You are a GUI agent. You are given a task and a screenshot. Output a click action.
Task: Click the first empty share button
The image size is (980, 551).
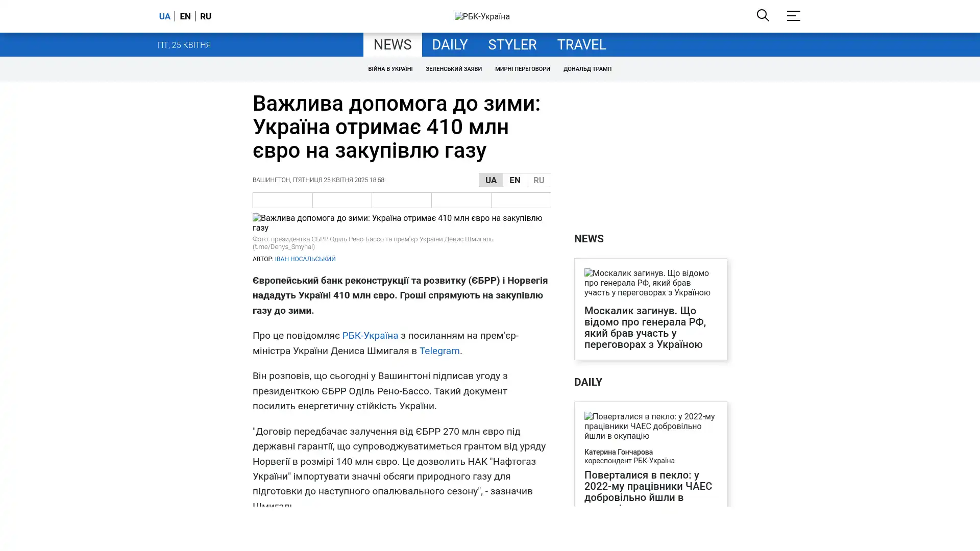point(282,200)
